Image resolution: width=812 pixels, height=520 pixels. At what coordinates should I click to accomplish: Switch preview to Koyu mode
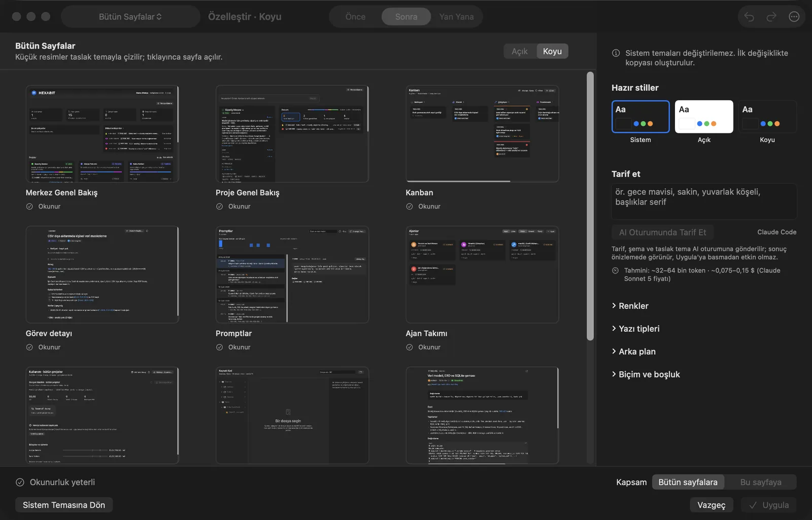552,51
